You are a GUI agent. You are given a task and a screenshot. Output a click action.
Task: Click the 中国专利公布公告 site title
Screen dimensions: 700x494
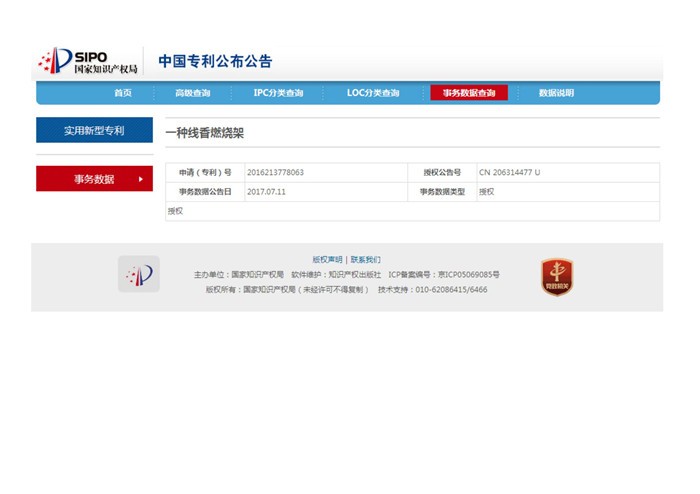(215, 61)
